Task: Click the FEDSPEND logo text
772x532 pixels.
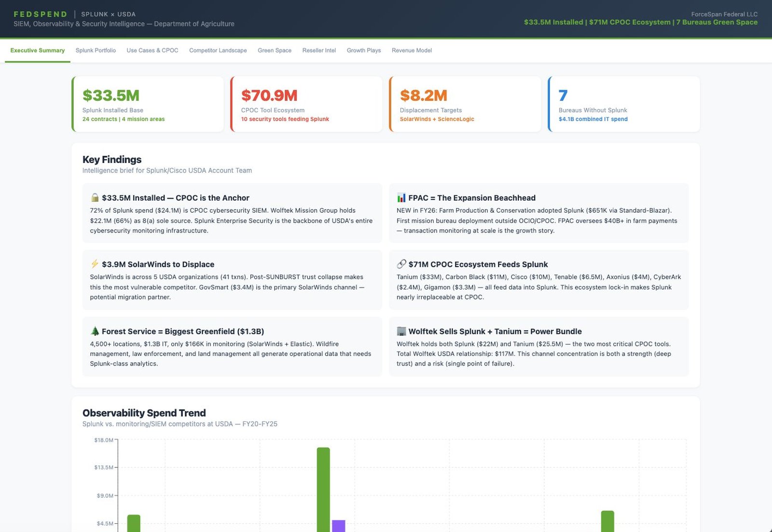Action: 41,14
